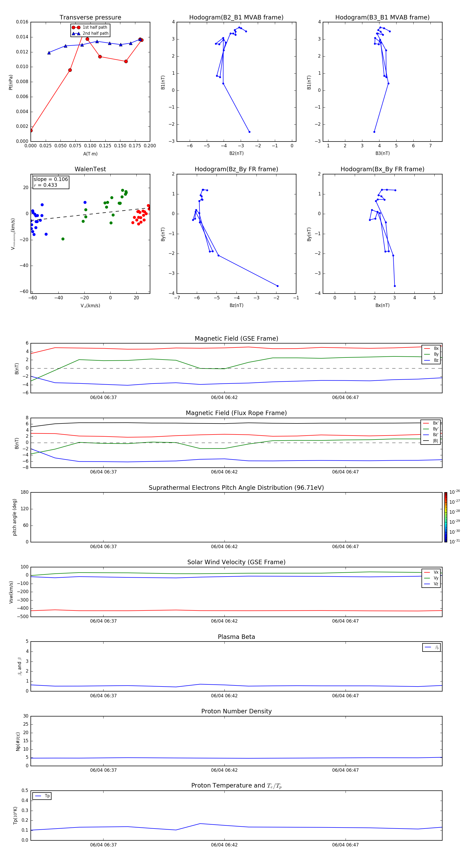Select the Bz entry in GSE field legend

point(431,360)
